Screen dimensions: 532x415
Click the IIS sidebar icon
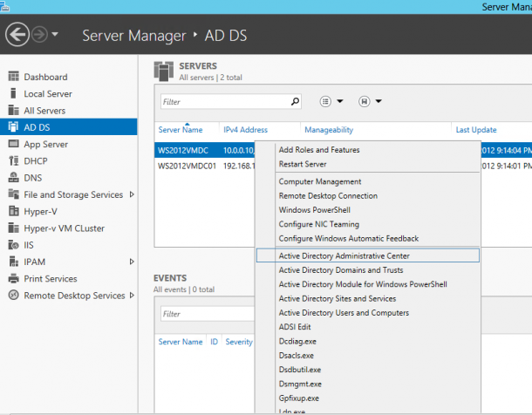click(14, 245)
